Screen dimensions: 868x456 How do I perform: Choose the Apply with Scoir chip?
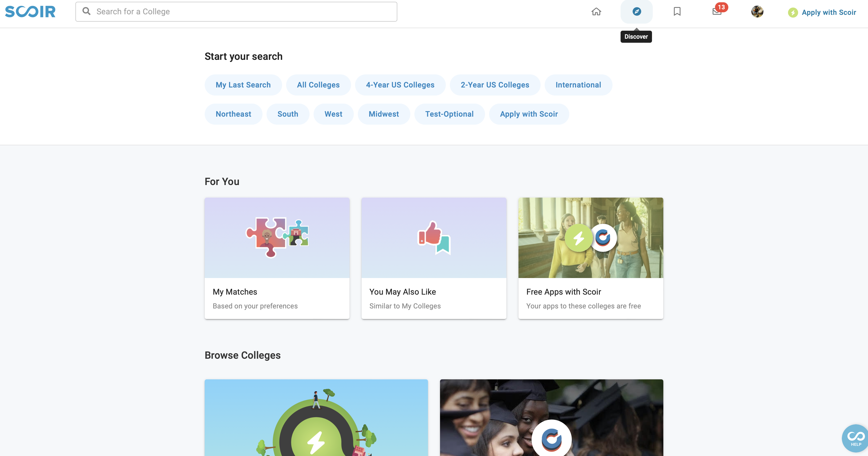(x=529, y=114)
